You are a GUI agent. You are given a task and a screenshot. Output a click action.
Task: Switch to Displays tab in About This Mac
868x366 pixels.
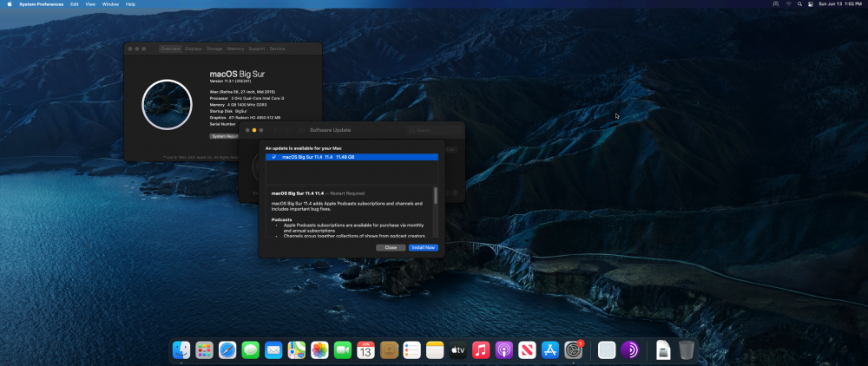194,49
